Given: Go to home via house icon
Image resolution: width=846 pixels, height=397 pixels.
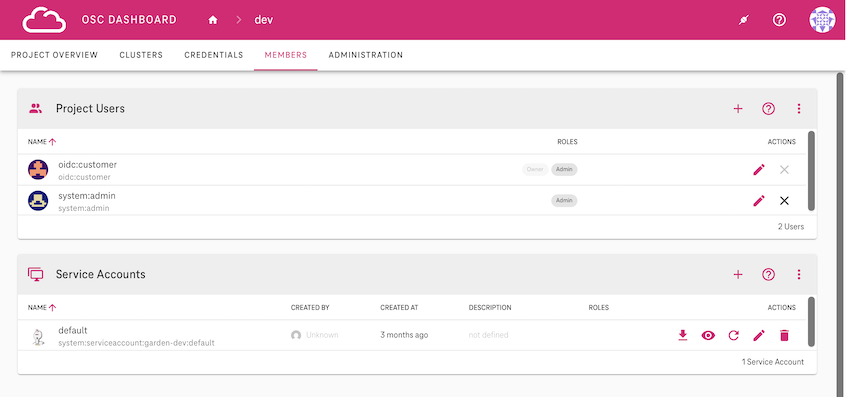Looking at the screenshot, I should tap(213, 20).
